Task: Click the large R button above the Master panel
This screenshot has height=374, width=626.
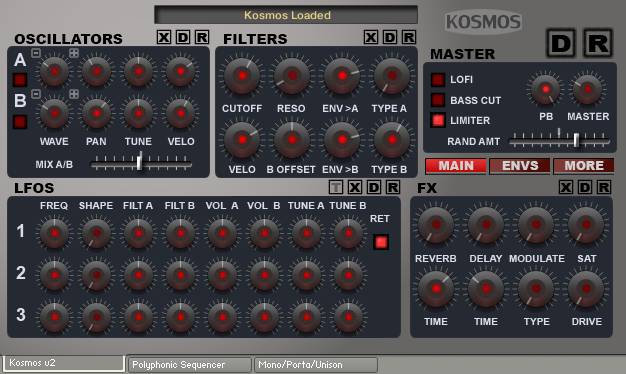Action: (x=598, y=43)
